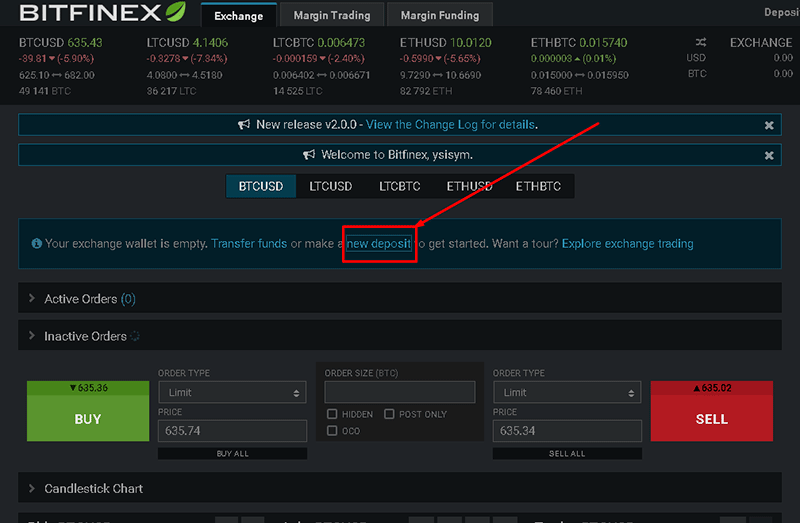Screen dimensions: 800x523
Task: Click the buy price field showing 635.74
Action: coord(232,431)
